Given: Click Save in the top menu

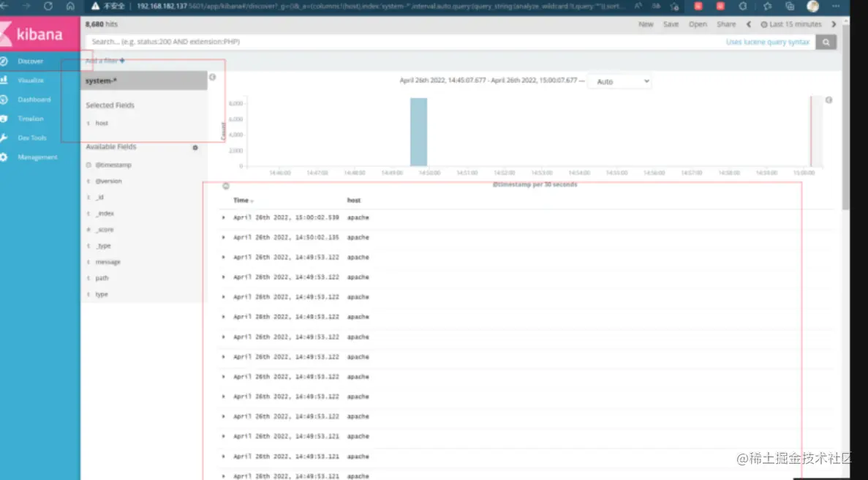Looking at the screenshot, I should click(x=671, y=24).
